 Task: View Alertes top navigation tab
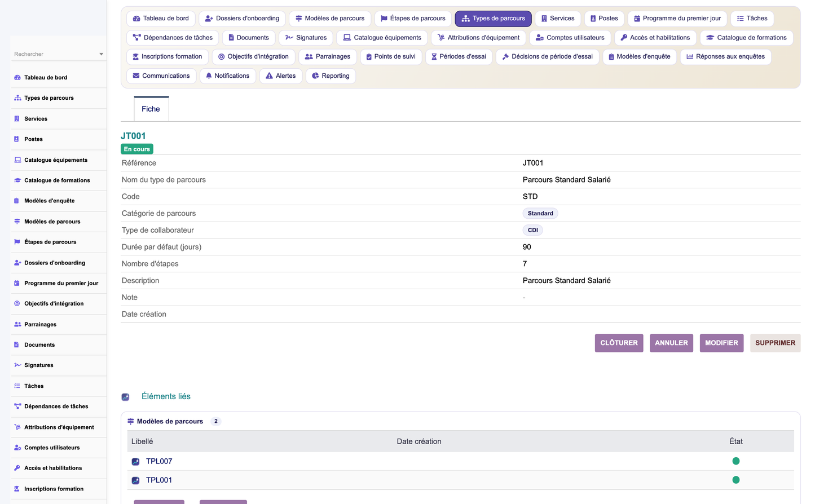click(281, 76)
